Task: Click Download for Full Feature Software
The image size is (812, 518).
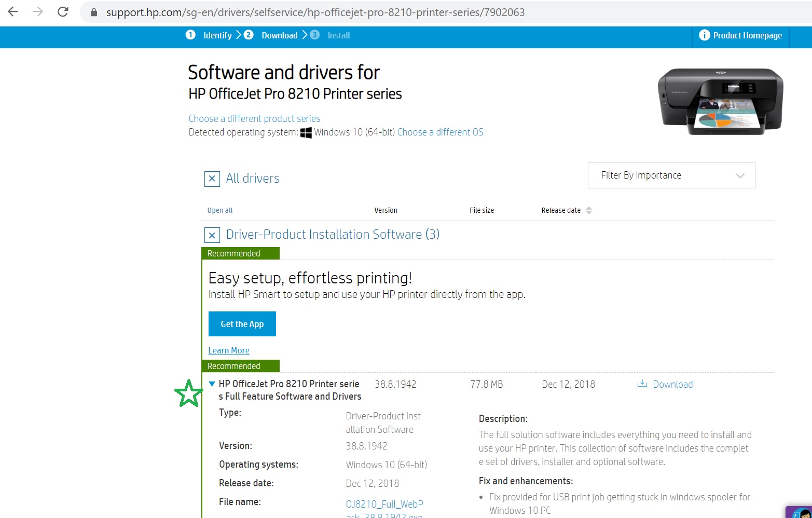Action: point(672,384)
